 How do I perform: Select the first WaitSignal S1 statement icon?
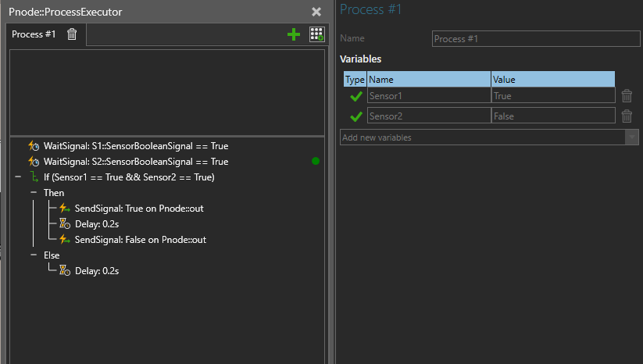pyautogui.click(x=34, y=146)
